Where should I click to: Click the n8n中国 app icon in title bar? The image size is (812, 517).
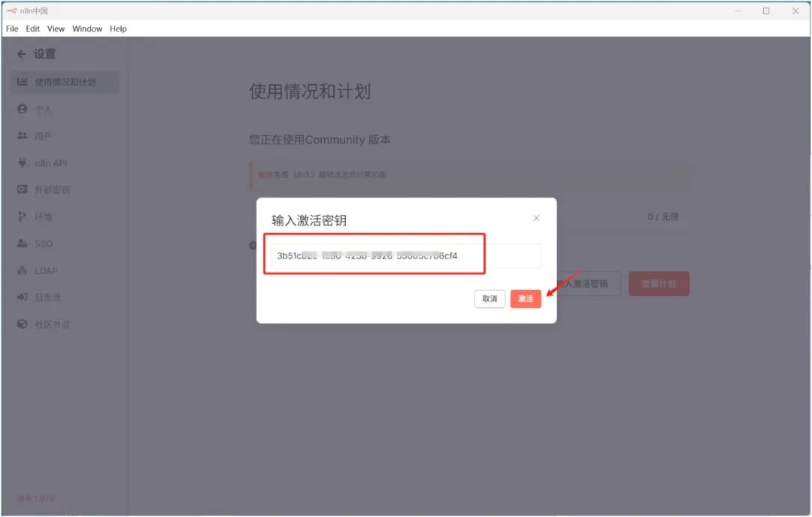tap(11, 11)
